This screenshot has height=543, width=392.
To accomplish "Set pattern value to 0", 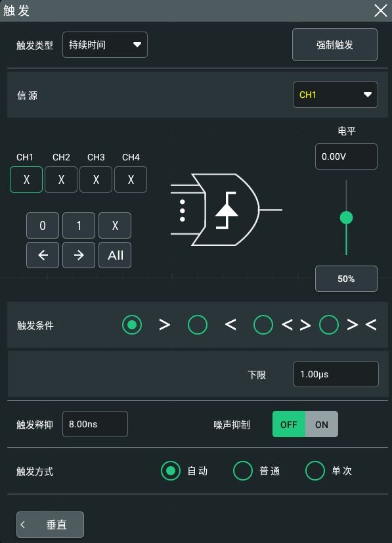I will [x=43, y=225].
